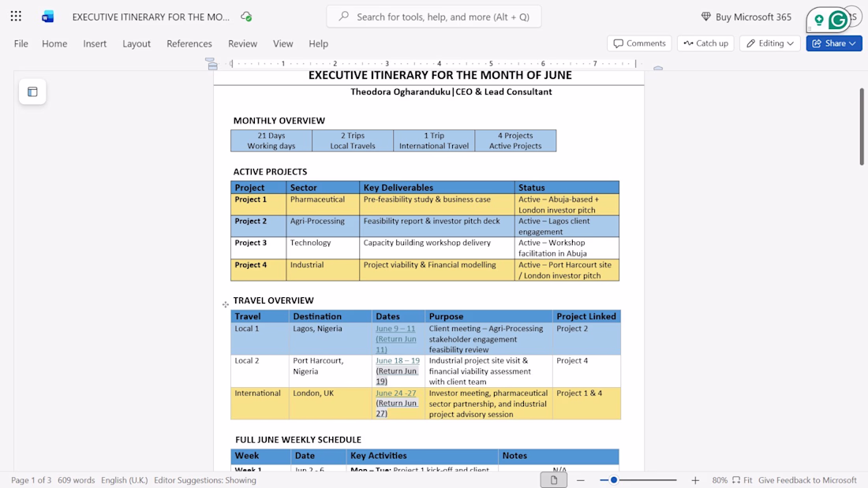Click the green lightbulb suggestion icon
The height and width of the screenshot is (488, 868).
[819, 20]
